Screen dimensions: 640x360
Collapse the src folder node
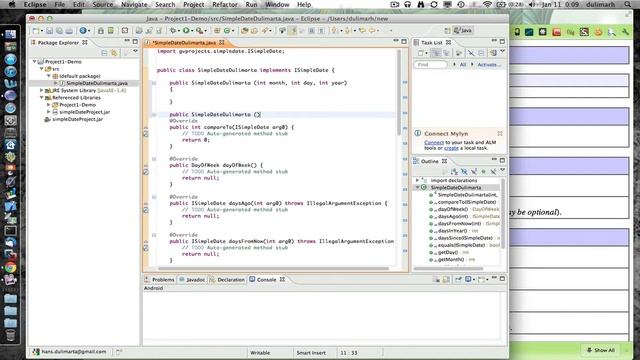(x=42, y=69)
